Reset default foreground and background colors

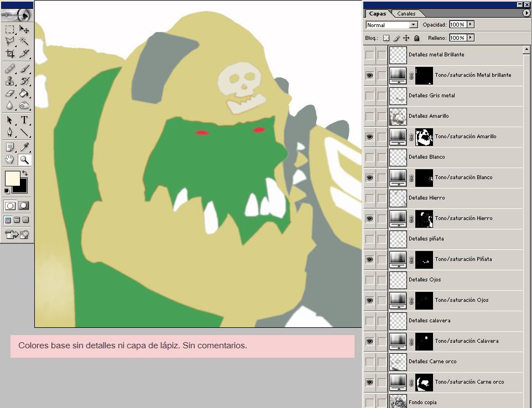click(x=7, y=191)
